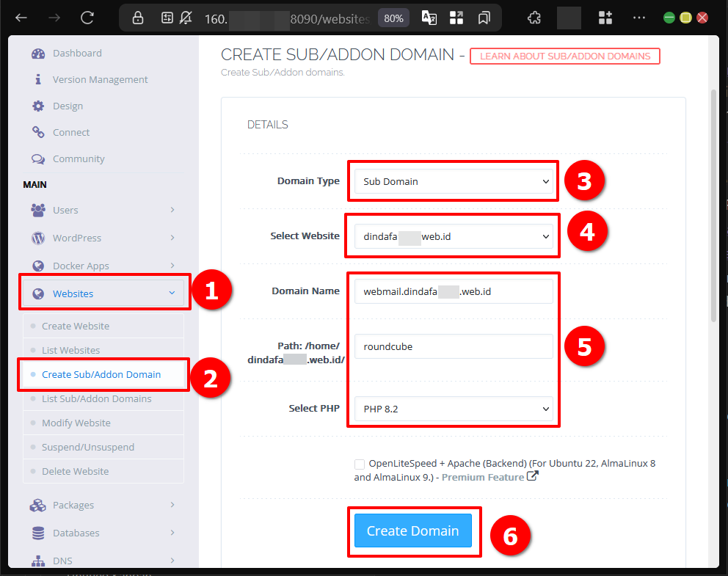
Task: Click the Connect link icon in sidebar
Action: 38,133
